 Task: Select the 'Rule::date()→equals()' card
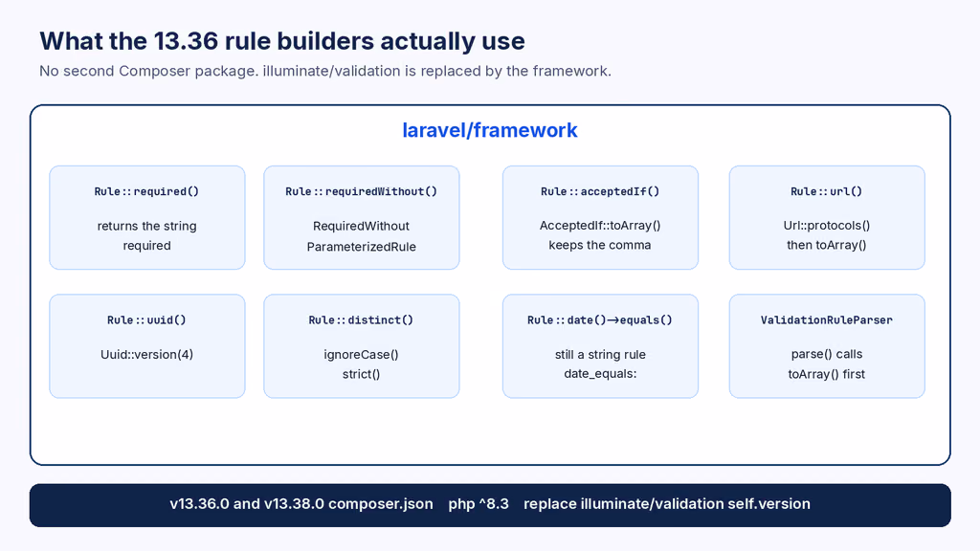click(600, 346)
